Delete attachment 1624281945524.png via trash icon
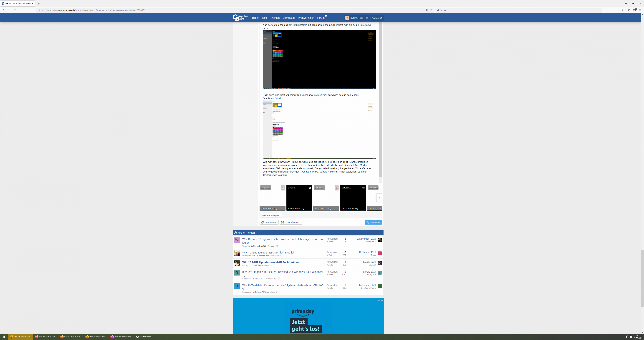 (x=309, y=188)
